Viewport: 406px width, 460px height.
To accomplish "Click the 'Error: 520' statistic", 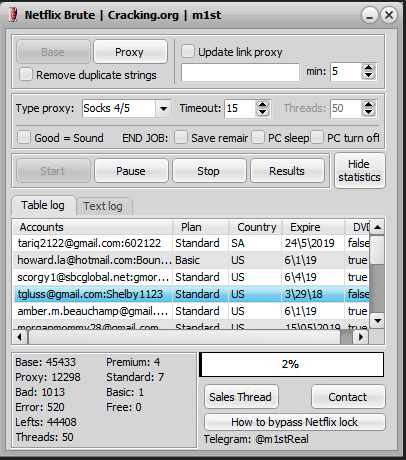I will [40, 407].
